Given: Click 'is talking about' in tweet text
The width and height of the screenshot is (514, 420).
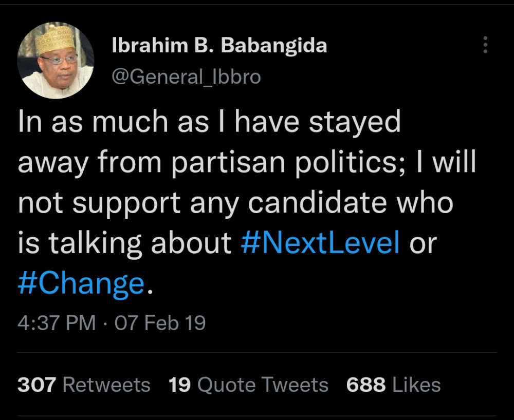Looking at the screenshot, I should click(x=124, y=243).
